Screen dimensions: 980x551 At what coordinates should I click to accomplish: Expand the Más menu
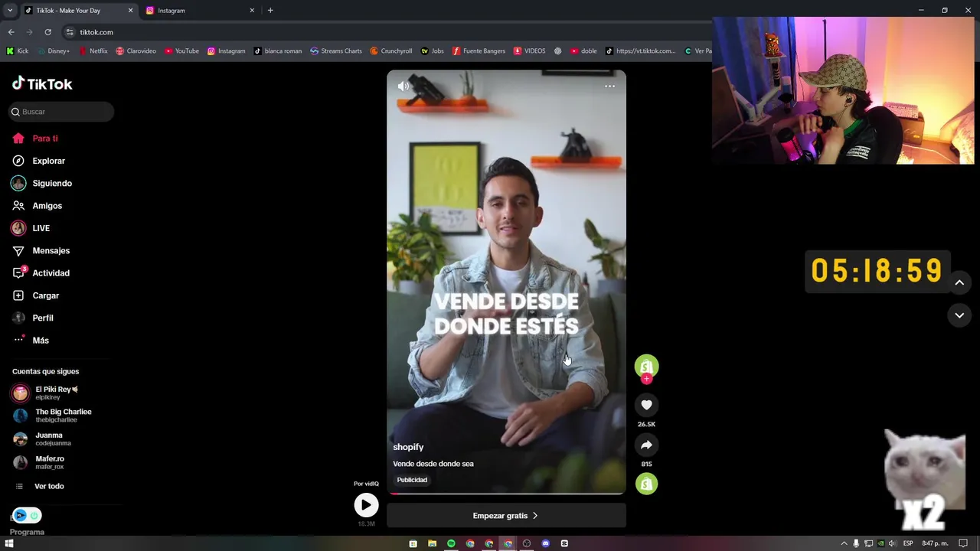pos(41,341)
